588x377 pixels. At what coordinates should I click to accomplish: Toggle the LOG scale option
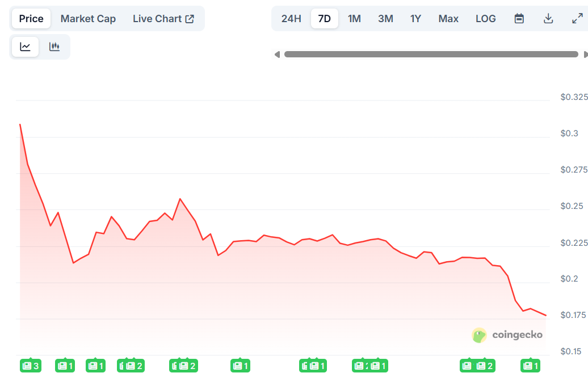point(486,18)
